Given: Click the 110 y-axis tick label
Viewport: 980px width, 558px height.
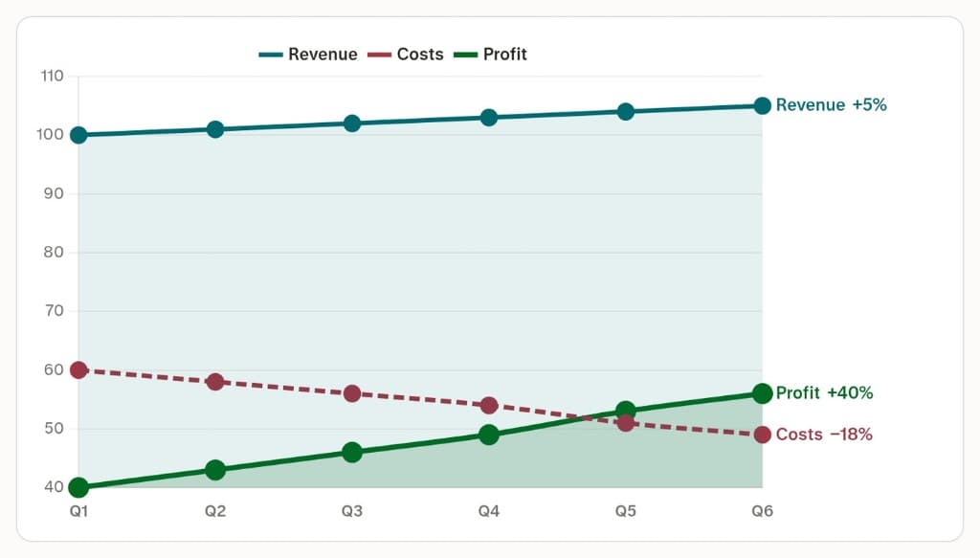Looking at the screenshot, I should click(x=53, y=77).
